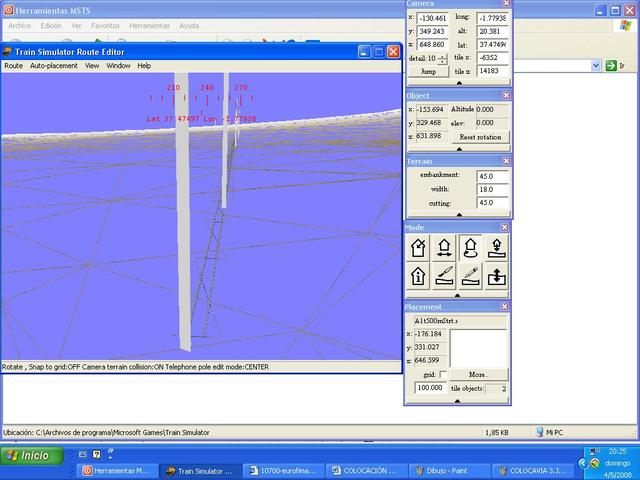Select the place object on terrain mode
This screenshot has height=480, width=640.
tap(495, 247)
